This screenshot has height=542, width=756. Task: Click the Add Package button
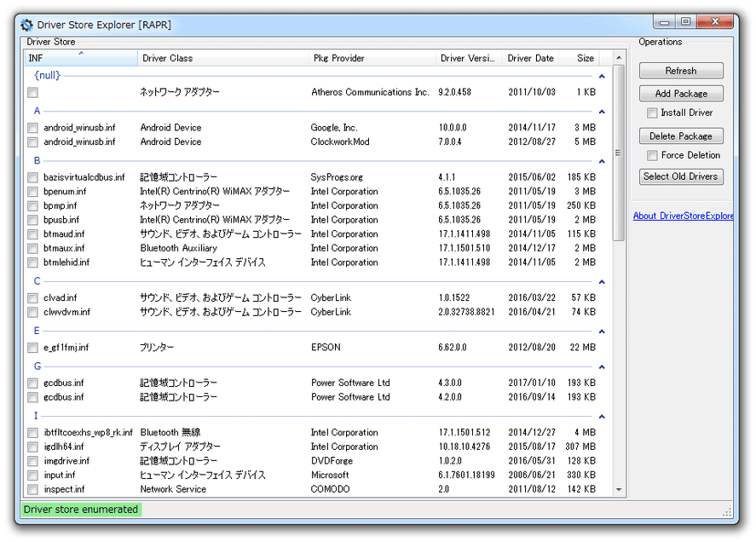coord(681,94)
